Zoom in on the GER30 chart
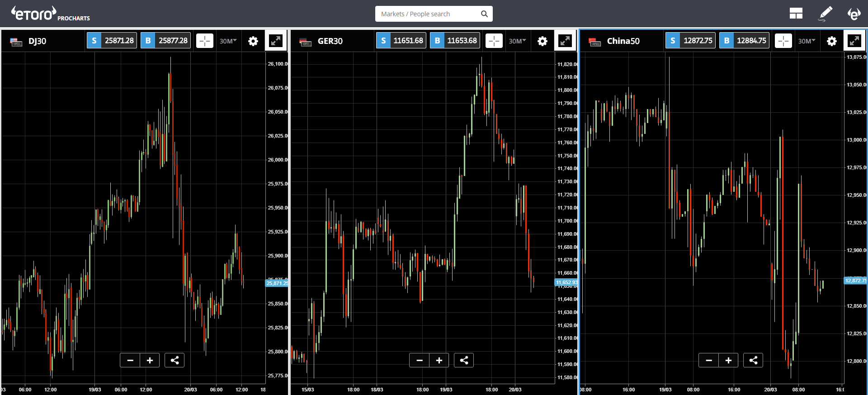This screenshot has height=395, width=868. point(439,360)
